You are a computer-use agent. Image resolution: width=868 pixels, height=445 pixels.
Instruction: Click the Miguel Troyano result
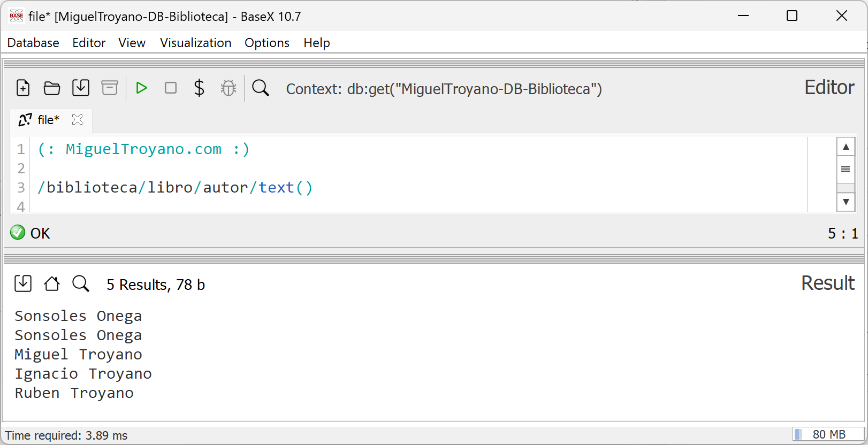click(78, 355)
